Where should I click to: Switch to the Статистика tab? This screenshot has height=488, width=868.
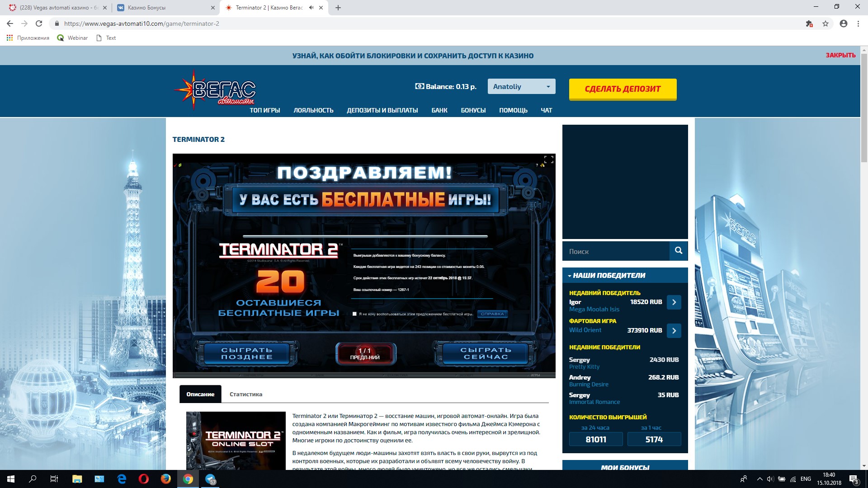pyautogui.click(x=245, y=394)
